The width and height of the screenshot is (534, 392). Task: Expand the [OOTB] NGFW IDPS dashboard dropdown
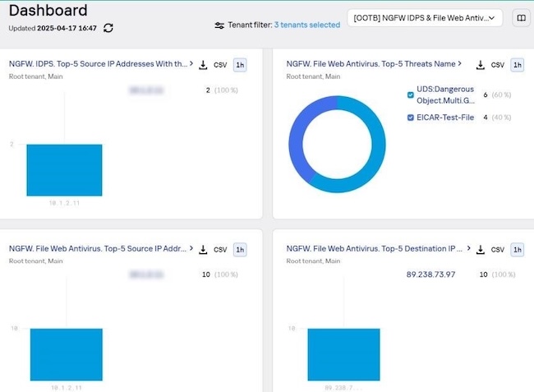click(425, 18)
